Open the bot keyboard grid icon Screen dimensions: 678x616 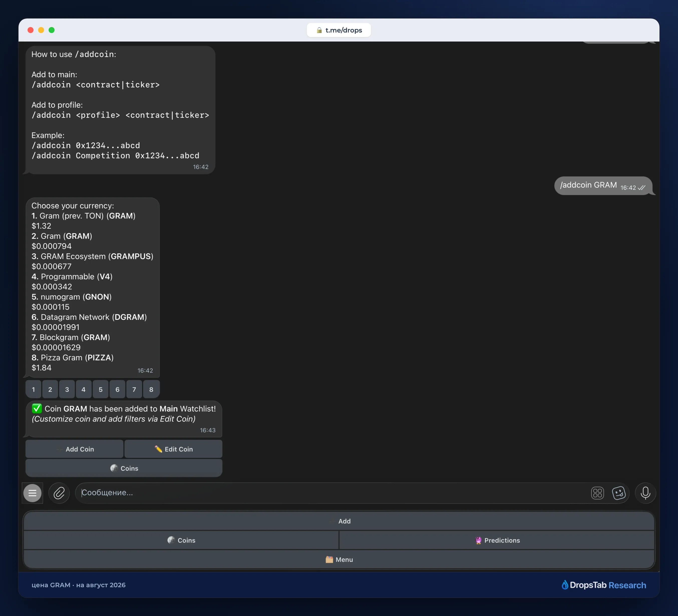coord(597,493)
